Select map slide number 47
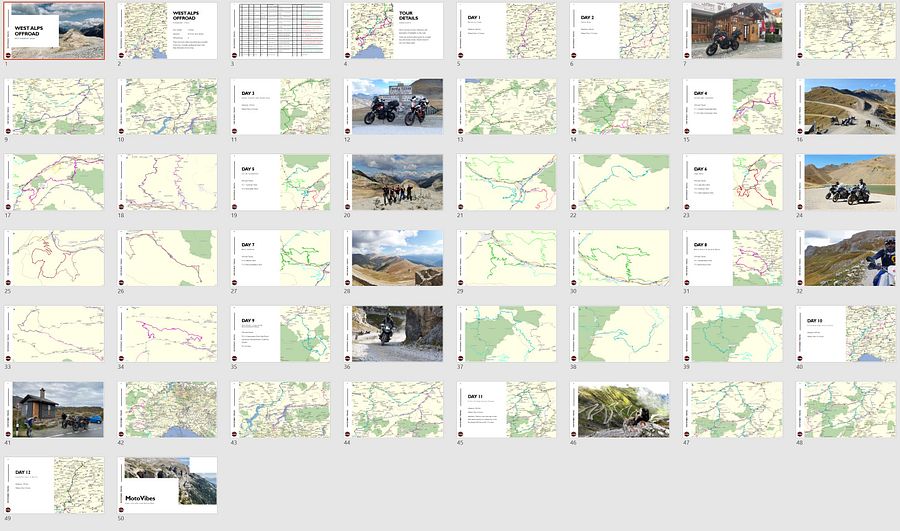Viewport: 900px width, 531px height. [733, 410]
